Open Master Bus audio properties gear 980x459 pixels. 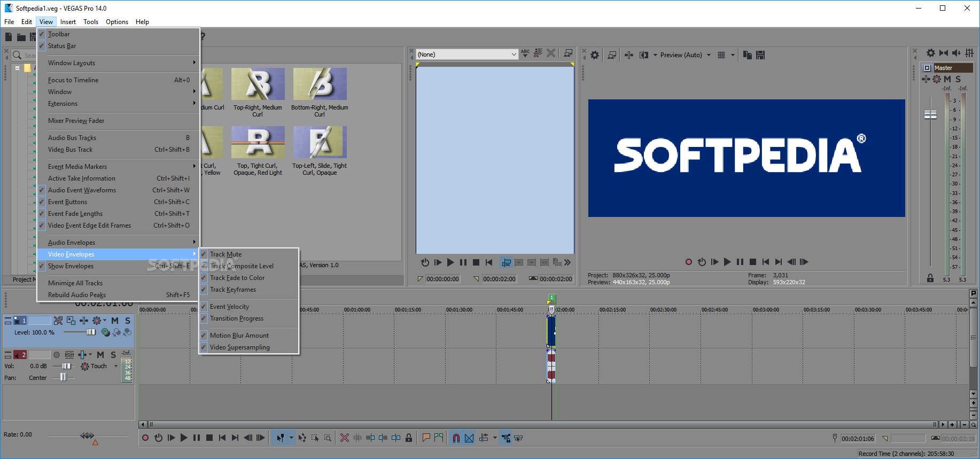tap(931, 53)
